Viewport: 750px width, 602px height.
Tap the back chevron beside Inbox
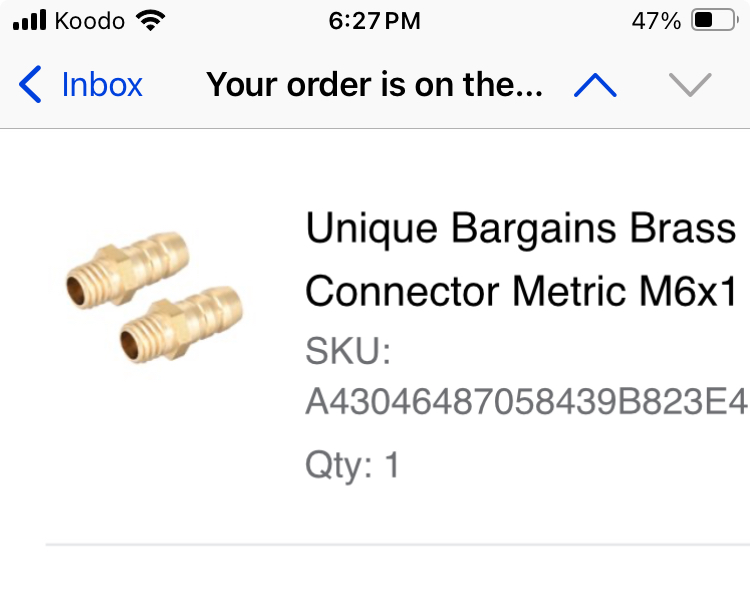(31, 85)
